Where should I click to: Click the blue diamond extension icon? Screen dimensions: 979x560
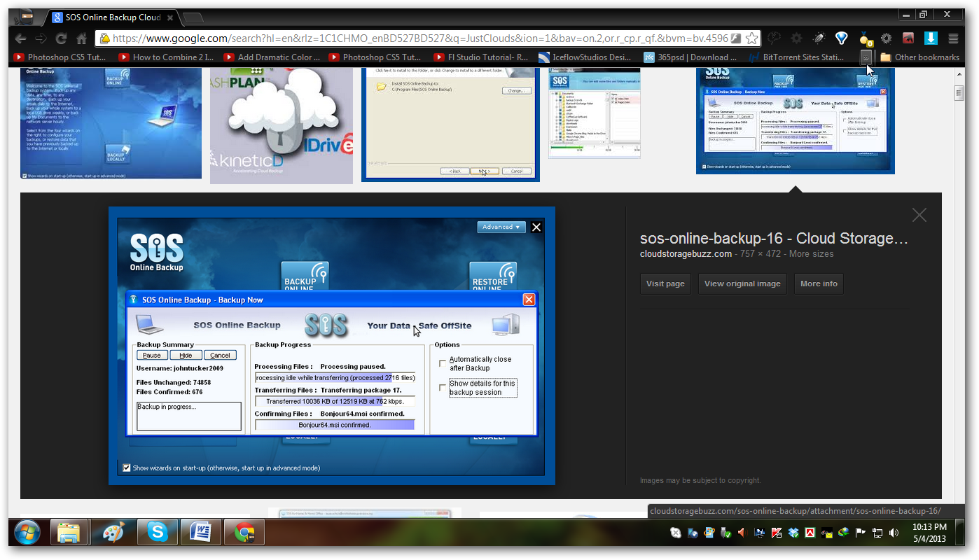[842, 38]
